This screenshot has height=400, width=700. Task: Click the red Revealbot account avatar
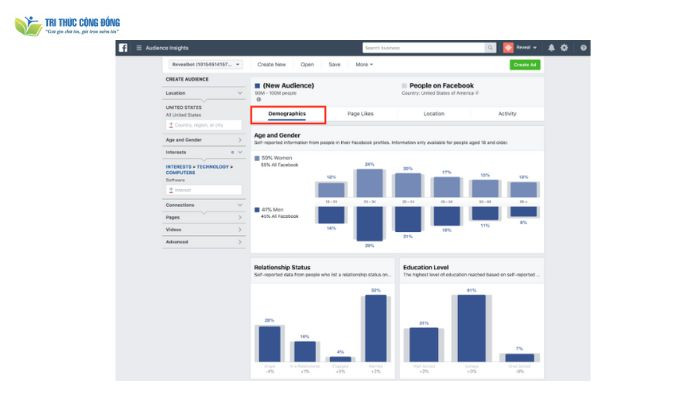click(508, 48)
